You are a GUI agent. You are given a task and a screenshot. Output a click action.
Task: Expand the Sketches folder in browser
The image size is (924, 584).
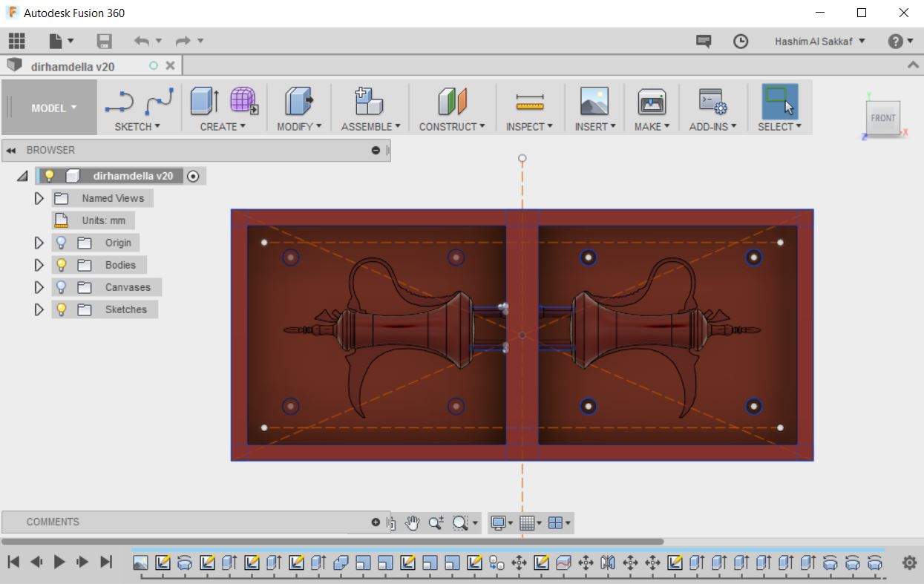coord(39,309)
